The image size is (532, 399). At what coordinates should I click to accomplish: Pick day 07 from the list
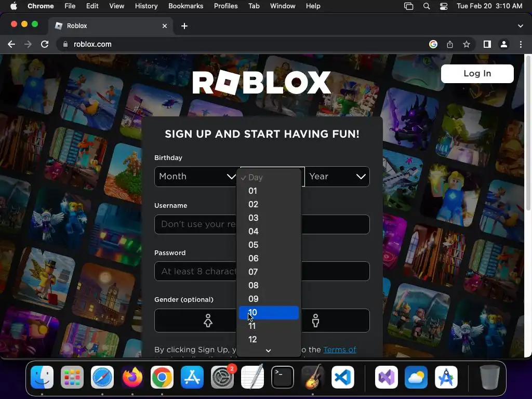pos(269,272)
